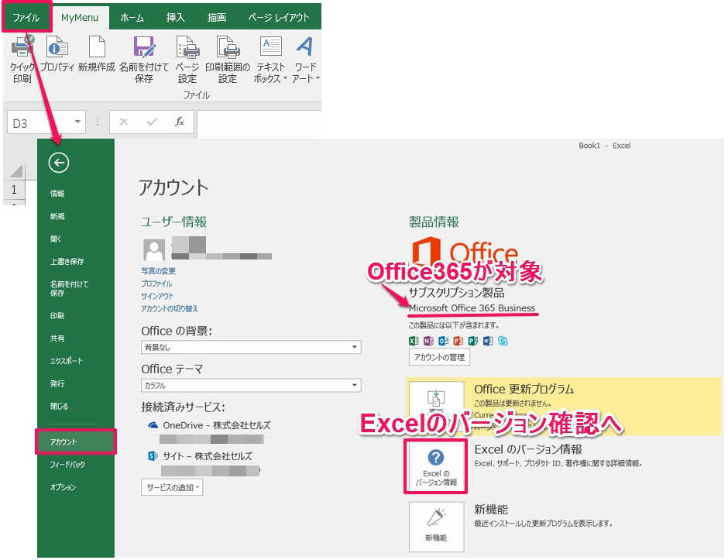Select 名前を付けて保存 in the backstage sidebar
This screenshot has width=728, height=560.
[x=69, y=288]
